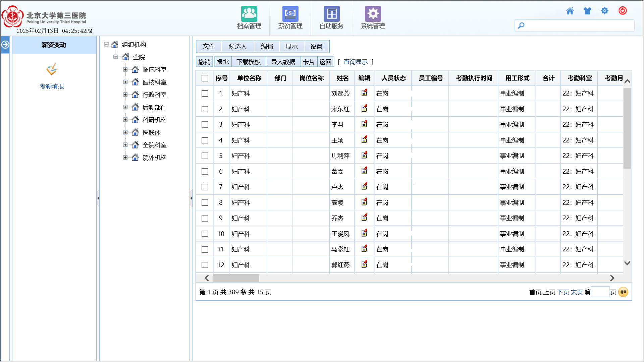Click the 导入数据 button
Image resolution: width=644 pixels, height=362 pixels.
(283, 62)
